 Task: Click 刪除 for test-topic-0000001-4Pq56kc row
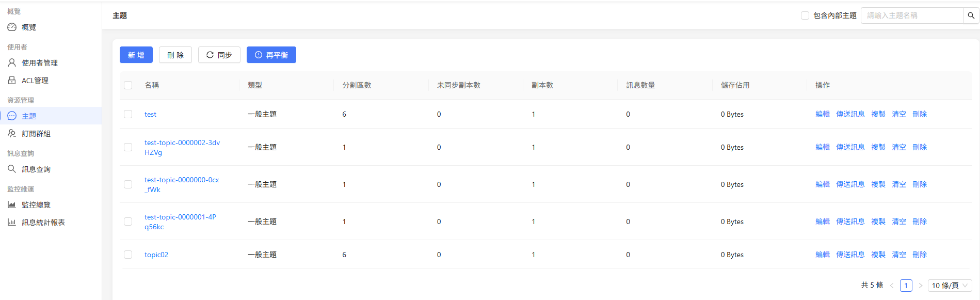(920, 222)
